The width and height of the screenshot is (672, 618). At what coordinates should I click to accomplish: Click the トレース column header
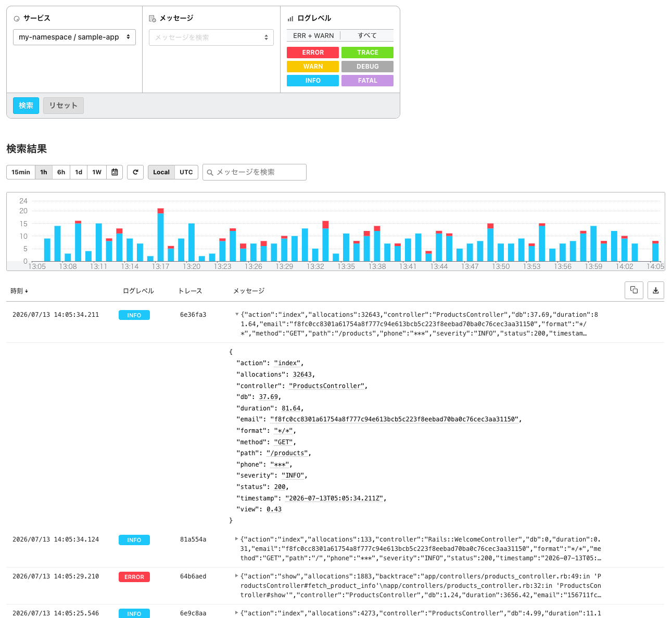point(190,291)
